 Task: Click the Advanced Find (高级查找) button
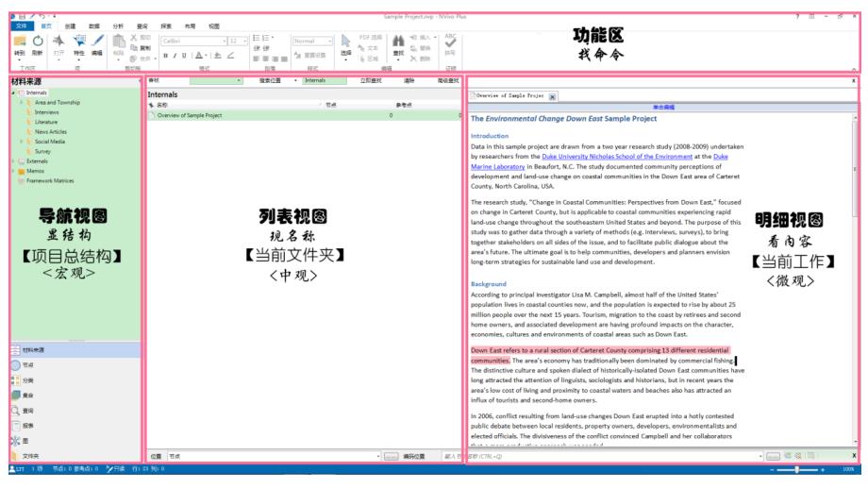(x=448, y=81)
